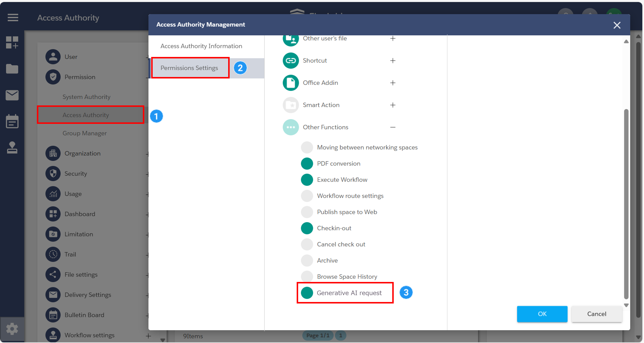644x343 pixels.
Task: Click the Permission shield icon
Action: pos(53,77)
